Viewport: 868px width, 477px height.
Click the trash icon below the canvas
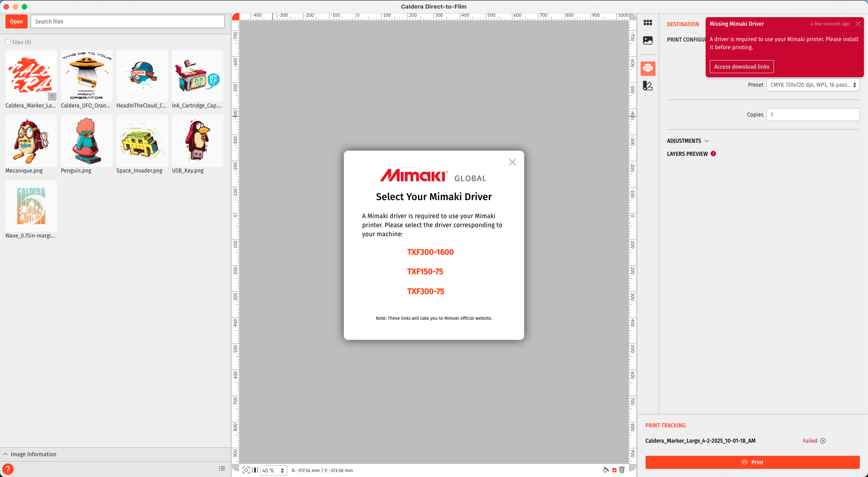[x=622, y=470]
